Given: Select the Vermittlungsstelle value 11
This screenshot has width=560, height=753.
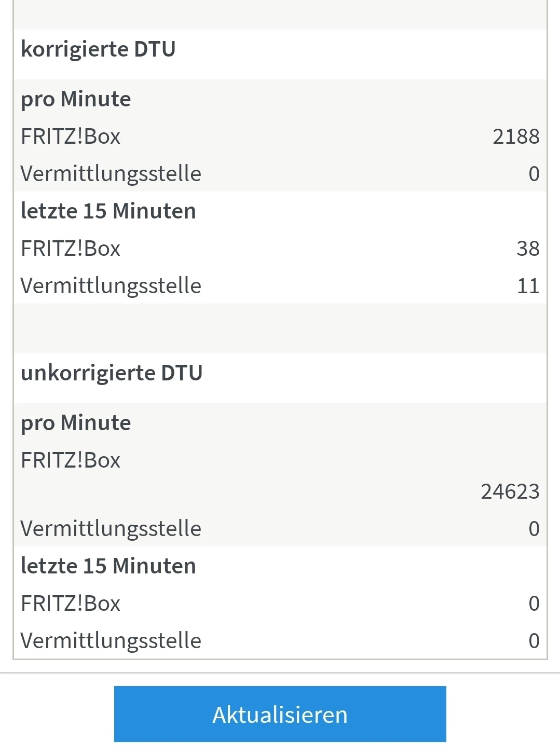Looking at the screenshot, I should pos(528,286).
